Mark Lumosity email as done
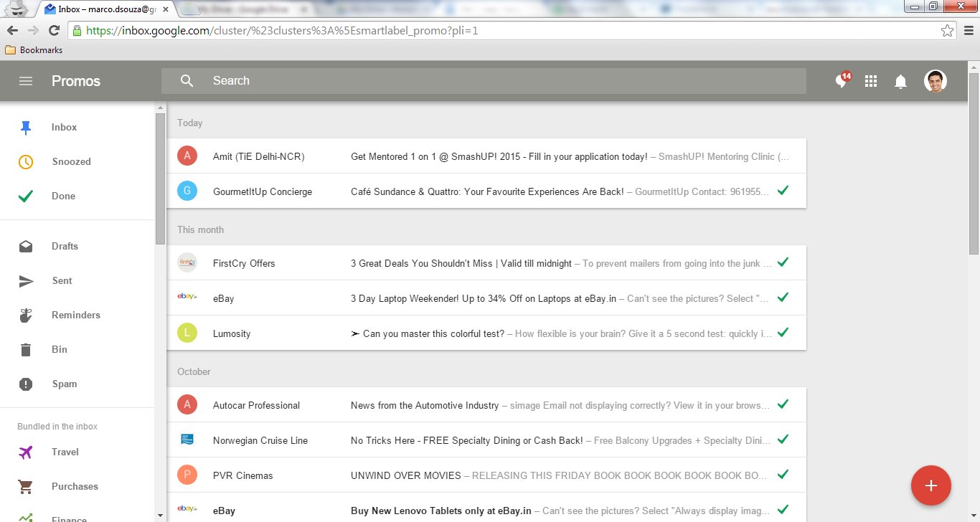Image resolution: width=980 pixels, height=522 pixels. (783, 332)
